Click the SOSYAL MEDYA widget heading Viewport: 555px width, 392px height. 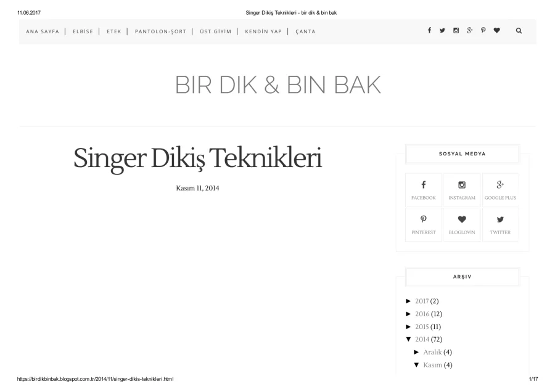[x=462, y=154]
